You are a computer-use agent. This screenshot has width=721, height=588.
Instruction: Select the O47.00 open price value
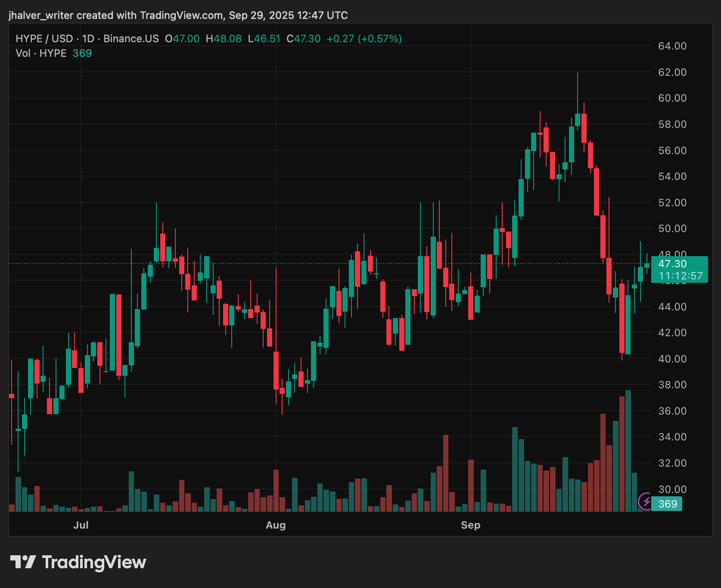182,38
